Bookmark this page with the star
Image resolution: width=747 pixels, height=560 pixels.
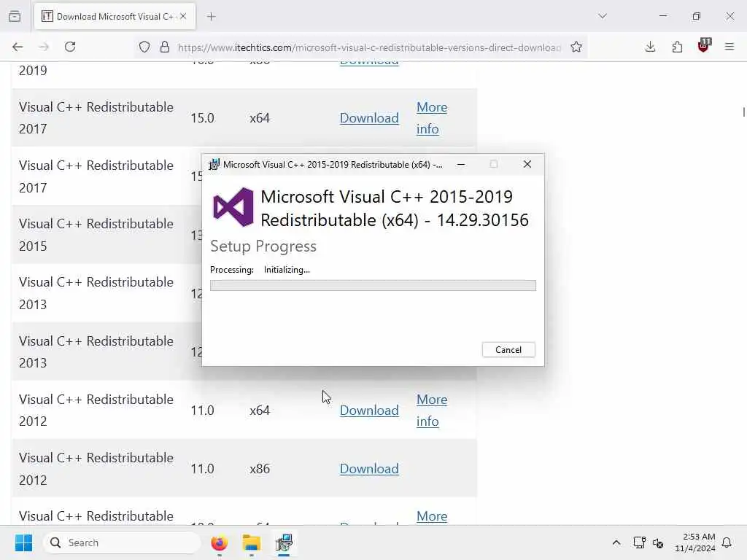click(x=576, y=47)
